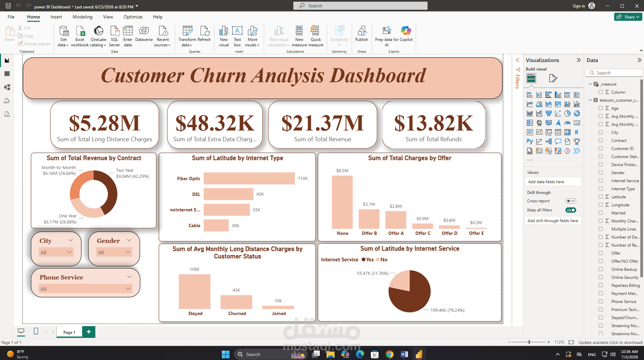Select the Python visual icon
644x360 pixels.
[x=530, y=142]
